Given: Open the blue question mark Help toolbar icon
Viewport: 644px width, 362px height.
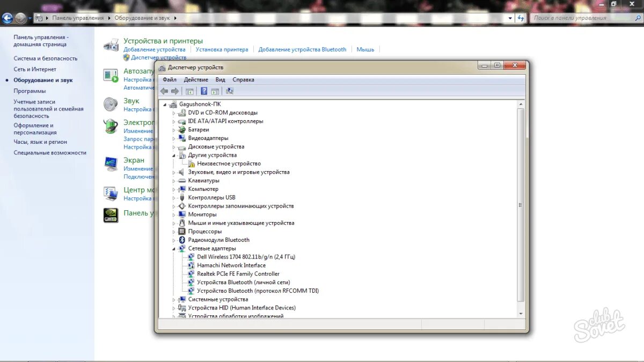Looking at the screenshot, I should pos(204,91).
